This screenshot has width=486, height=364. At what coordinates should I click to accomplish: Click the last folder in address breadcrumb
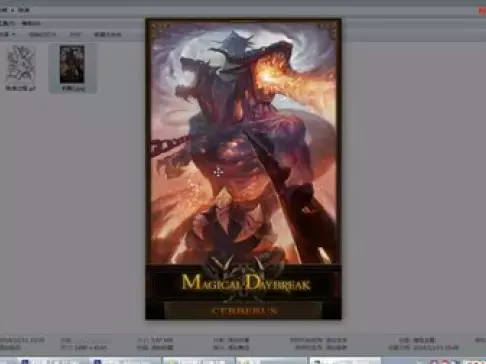[x=24, y=10]
